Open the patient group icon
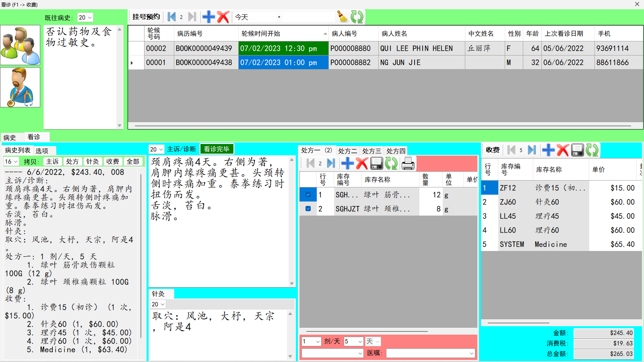This screenshot has height=362, width=644. pyautogui.click(x=20, y=45)
